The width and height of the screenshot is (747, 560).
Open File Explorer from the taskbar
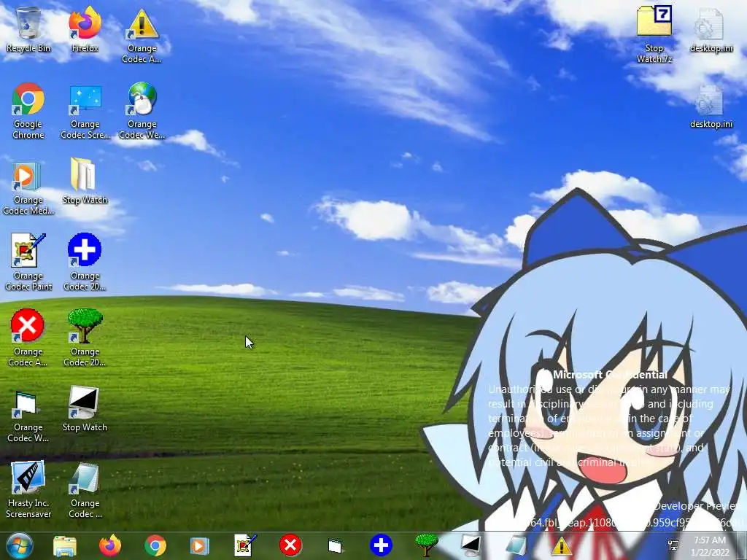[x=65, y=545]
